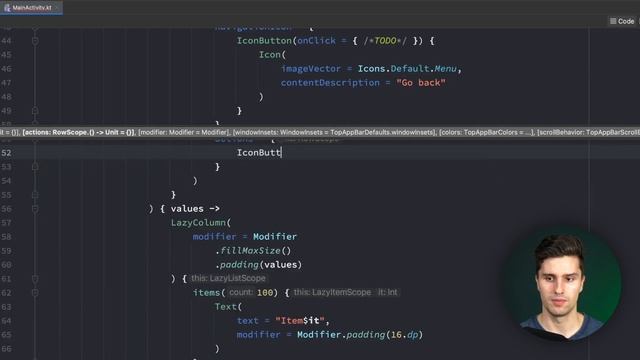This screenshot has height=360, width=640.
Task: Click the 'this: LazyItemScope' inlay hint
Action: pyautogui.click(x=332, y=292)
